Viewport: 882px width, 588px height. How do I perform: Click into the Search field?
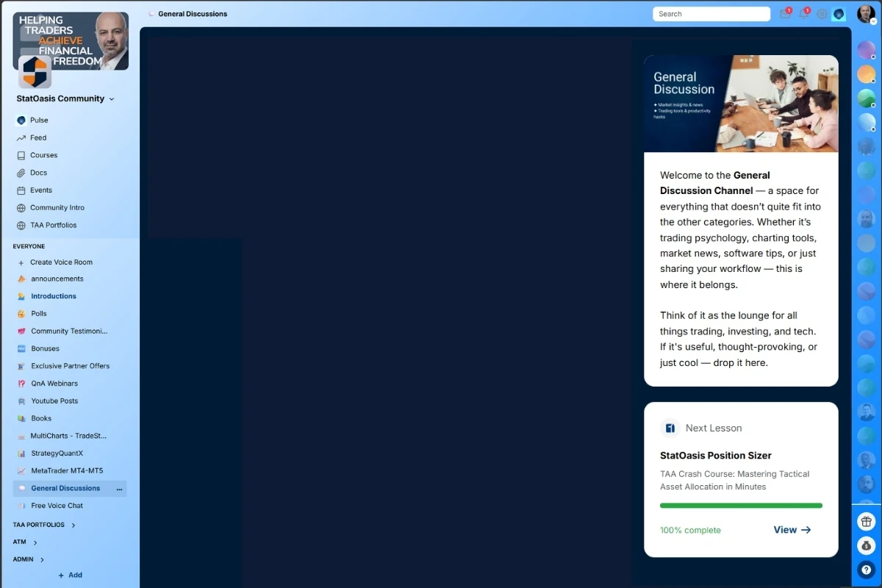click(711, 14)
